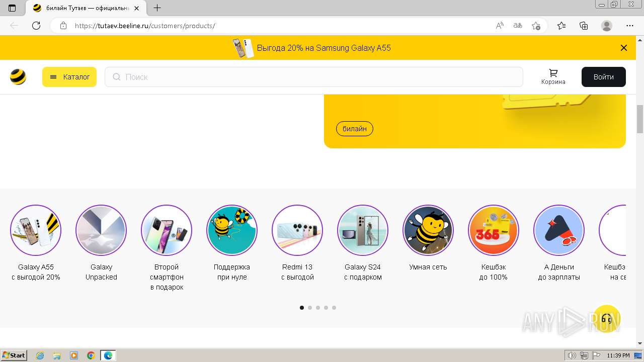
Task: Open the Windows Start button
Action: point(14,355)
